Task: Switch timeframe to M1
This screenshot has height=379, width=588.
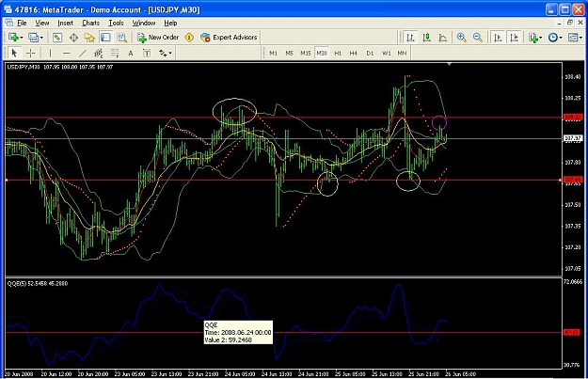Action: tap(274, 54)
